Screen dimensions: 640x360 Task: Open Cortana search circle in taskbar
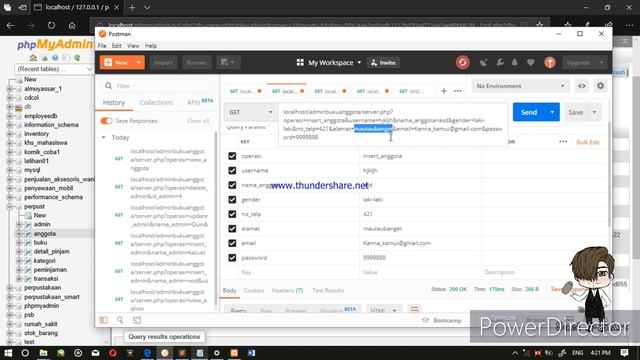(x=25, y=353)
